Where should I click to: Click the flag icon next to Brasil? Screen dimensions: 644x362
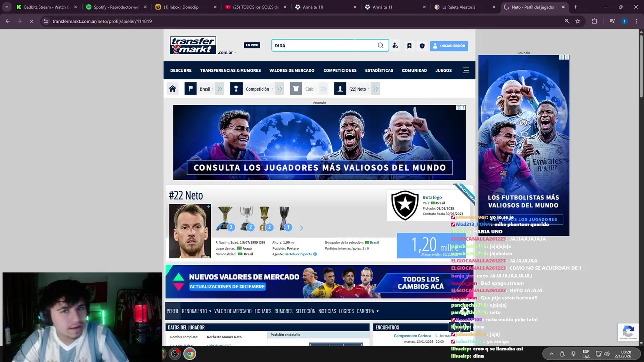[x=190, y=89]
